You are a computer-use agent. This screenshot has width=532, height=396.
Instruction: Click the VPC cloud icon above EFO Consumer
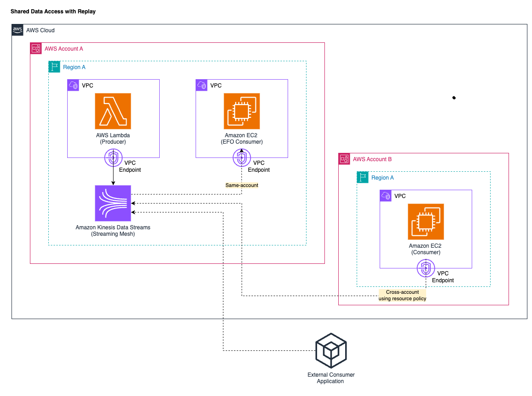[x=202, y=85]
